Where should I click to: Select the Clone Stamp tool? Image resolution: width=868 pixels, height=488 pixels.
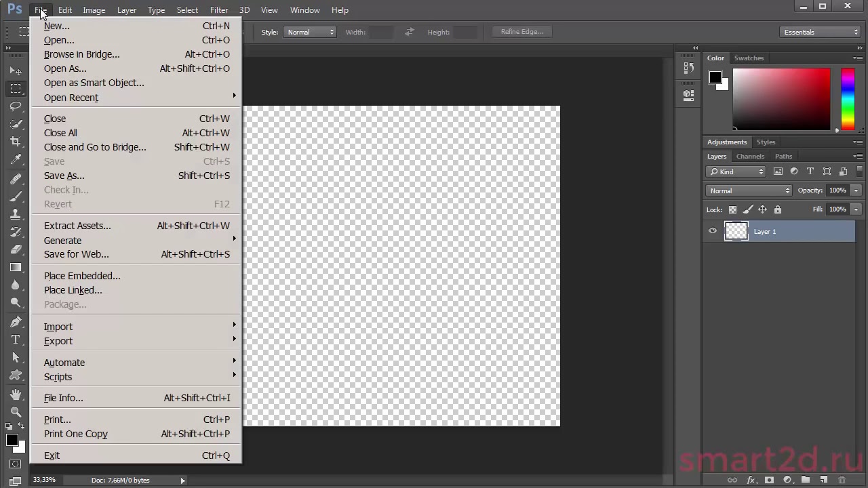coord(16,213)
